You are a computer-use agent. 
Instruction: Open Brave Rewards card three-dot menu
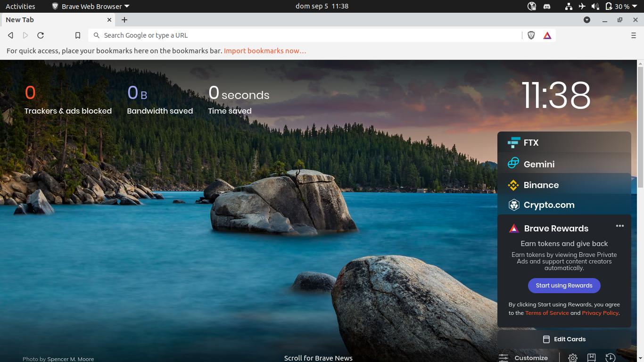click(620, 226)
